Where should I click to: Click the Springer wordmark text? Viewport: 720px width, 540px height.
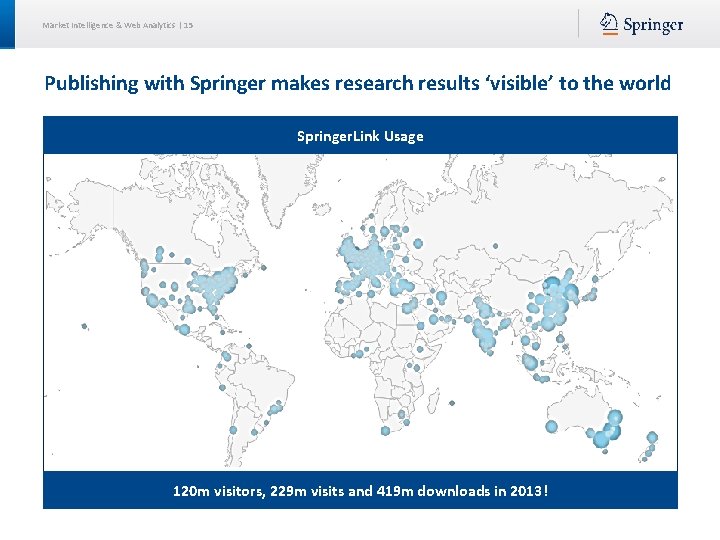coord(653,25)
